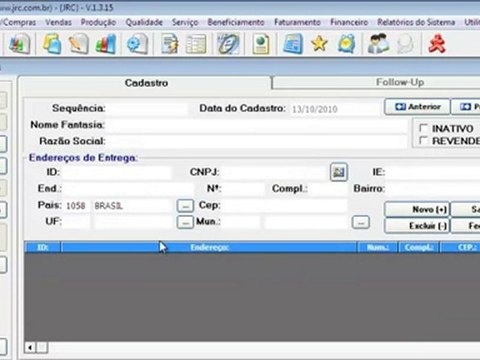
Task: Toggle the INATIVO checkbox
Action: pos(423,128)
